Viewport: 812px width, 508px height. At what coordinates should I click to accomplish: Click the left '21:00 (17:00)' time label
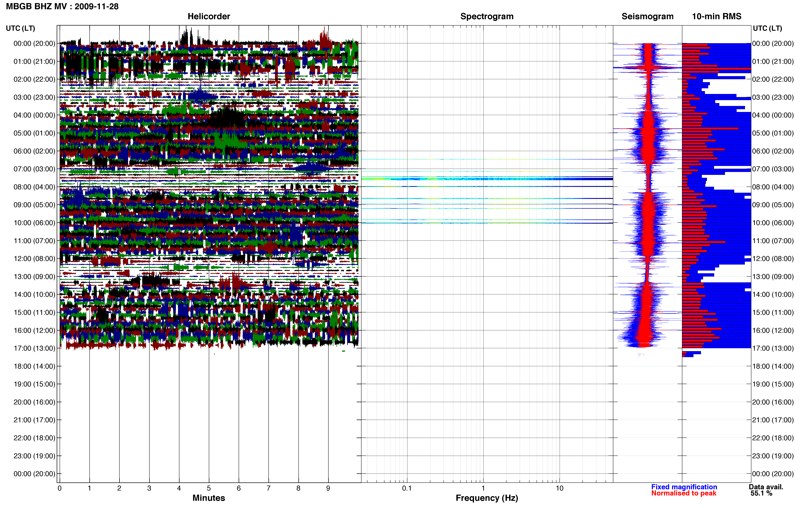click(34, 420)
